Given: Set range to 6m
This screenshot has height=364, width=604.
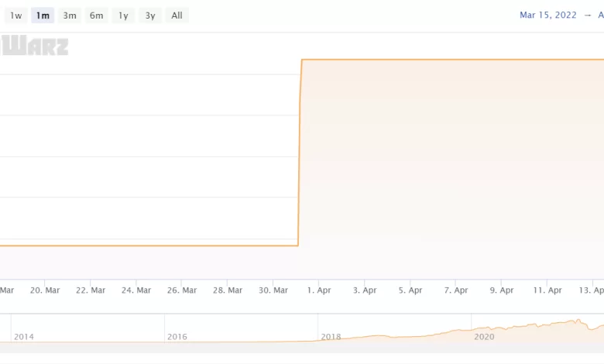Looking at the screenshot, I should [x=96, y=15].
